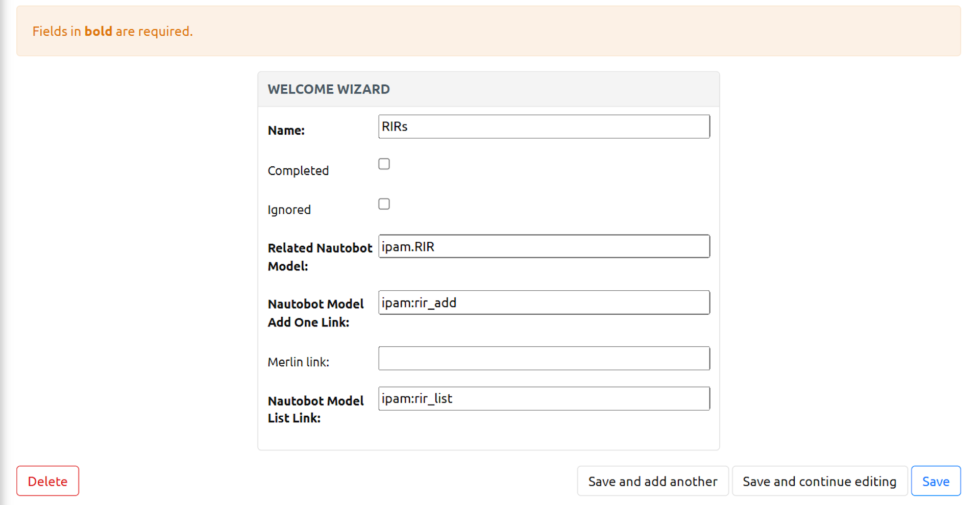Click the Related Nautobot Model label
This screenshot has height=505, width=980.
click(x=320, y=257)
